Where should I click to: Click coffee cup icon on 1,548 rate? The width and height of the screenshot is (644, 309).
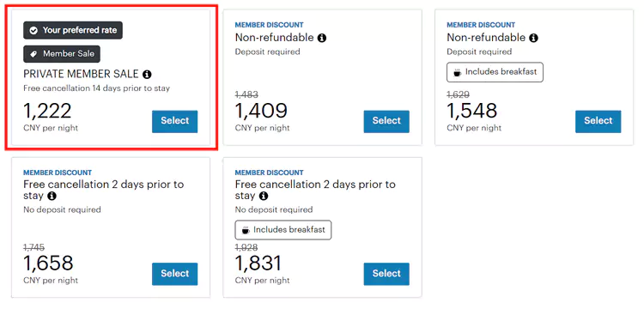457,73
